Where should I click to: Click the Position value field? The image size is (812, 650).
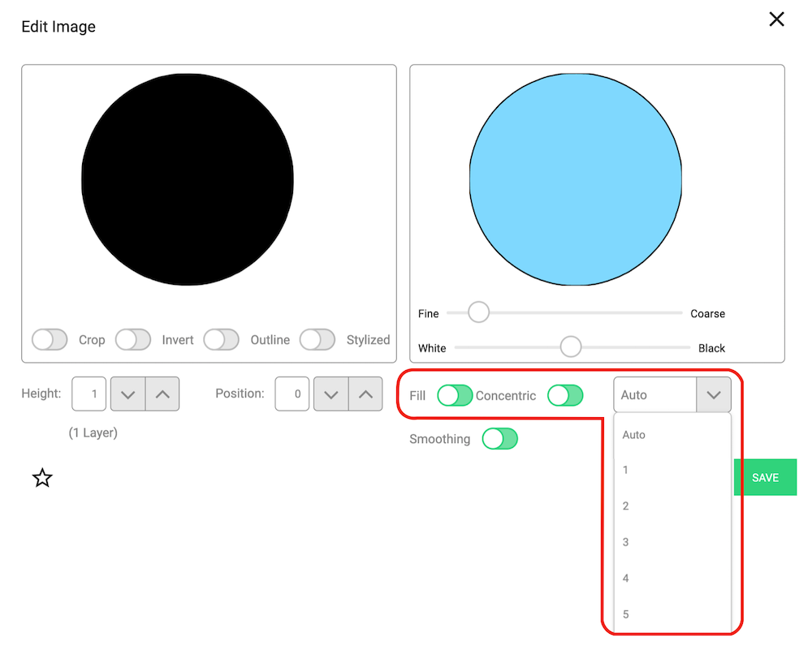[292, 394]
